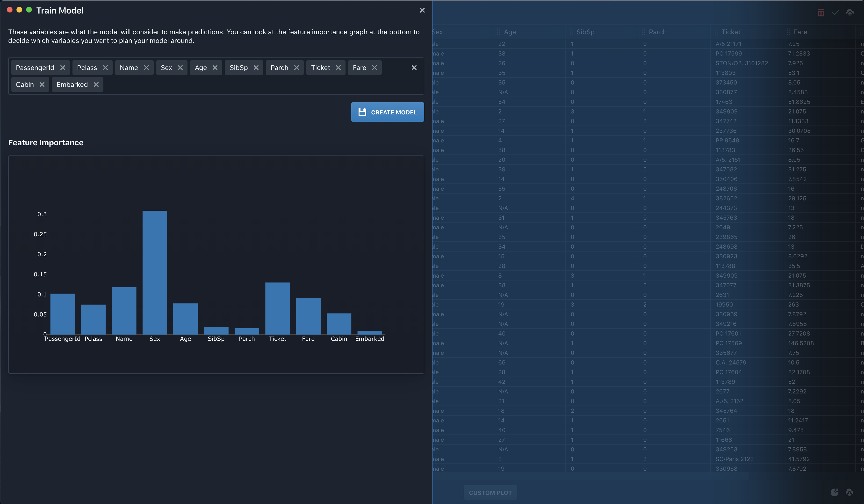Click the cloud upload icon top right
Image resolution: width=864 pixels, height=504 pixels.
click(850, 13)
